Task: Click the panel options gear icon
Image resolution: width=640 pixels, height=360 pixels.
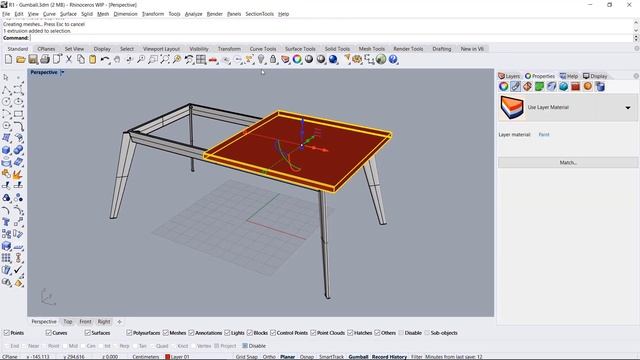Action: [636, 76]
